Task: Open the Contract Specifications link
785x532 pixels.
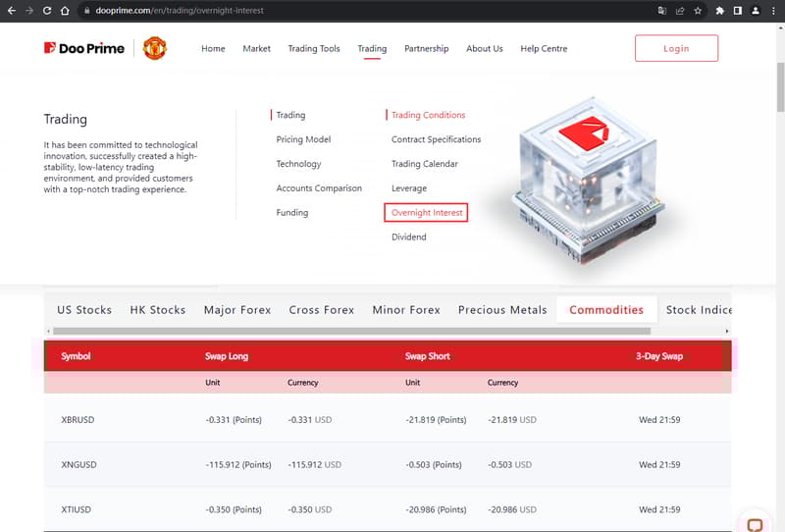Action: click(x=436, y=139)
